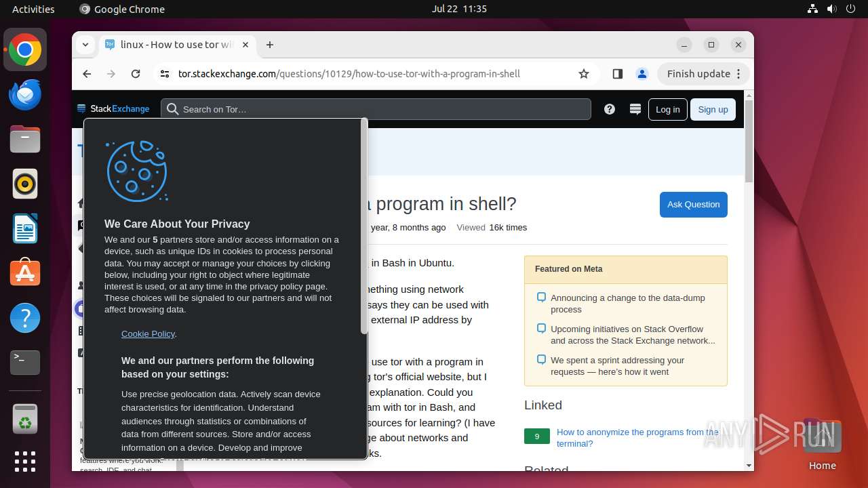Screen dimensions: 868x488
Task: Open We spent a sprint addressing requests link
Action: point(618,366)
